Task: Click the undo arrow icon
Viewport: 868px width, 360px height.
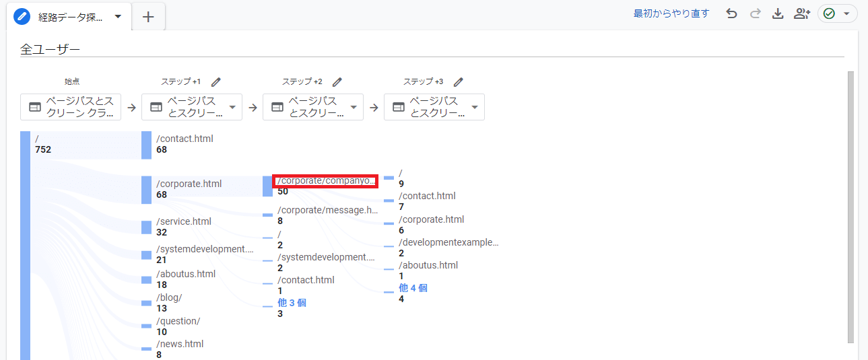Action: pyautogui.click(x=731, y=13)
